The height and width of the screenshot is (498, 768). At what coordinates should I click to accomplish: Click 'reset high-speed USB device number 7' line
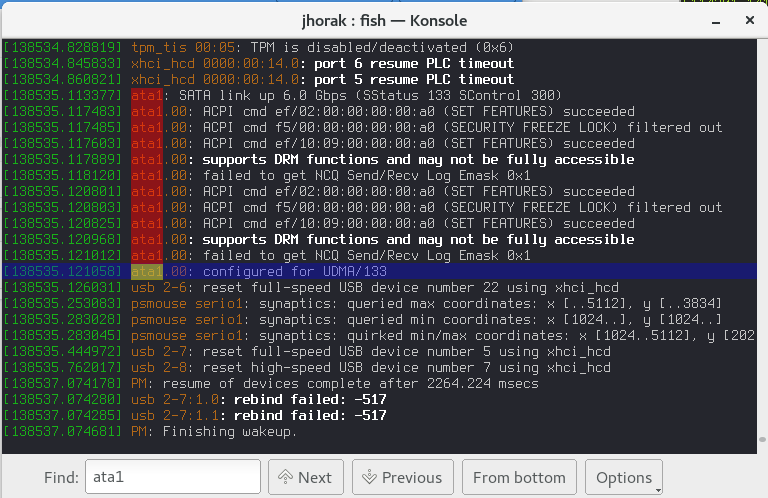click(x=307, y=367)
